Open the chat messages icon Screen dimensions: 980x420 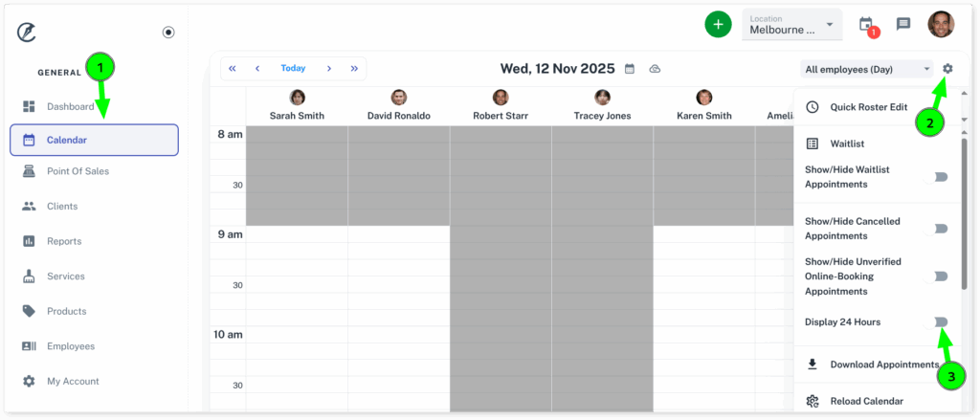point(903,25)
